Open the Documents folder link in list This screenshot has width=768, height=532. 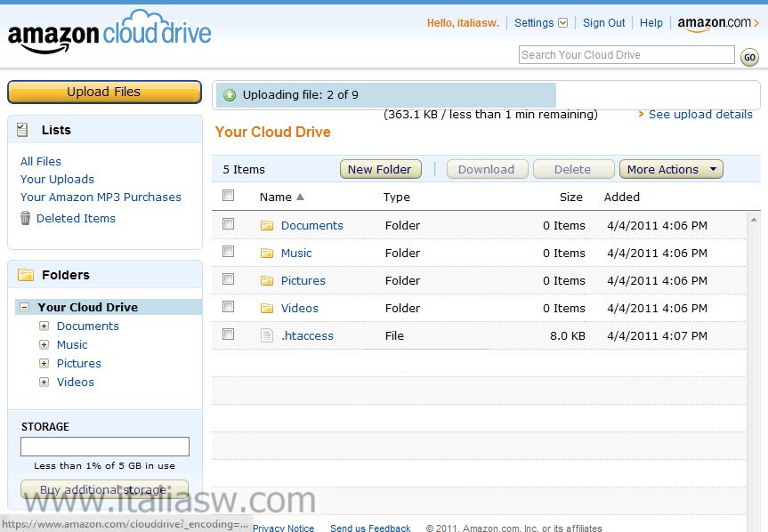pyautogui.click(x=312, y=226)
